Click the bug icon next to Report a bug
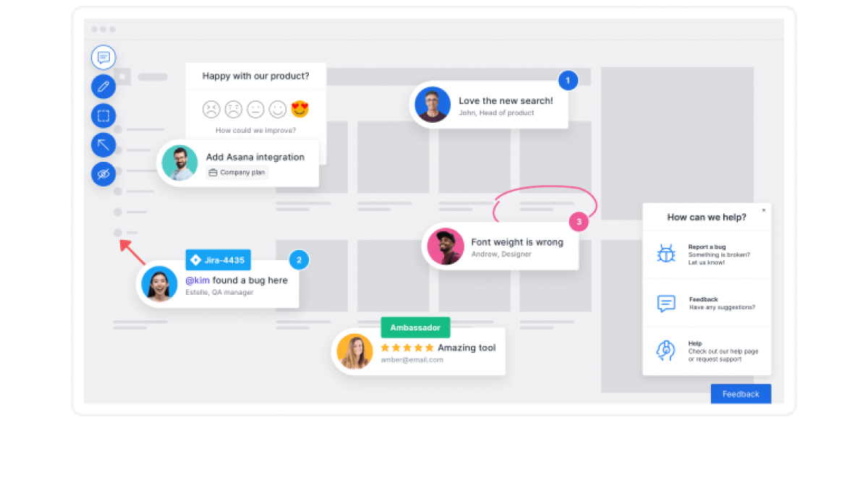 click(x=665, y=254)
